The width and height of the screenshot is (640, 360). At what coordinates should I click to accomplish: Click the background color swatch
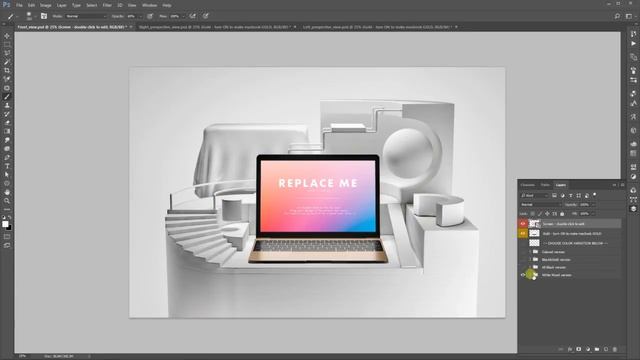tap(9, 227)
